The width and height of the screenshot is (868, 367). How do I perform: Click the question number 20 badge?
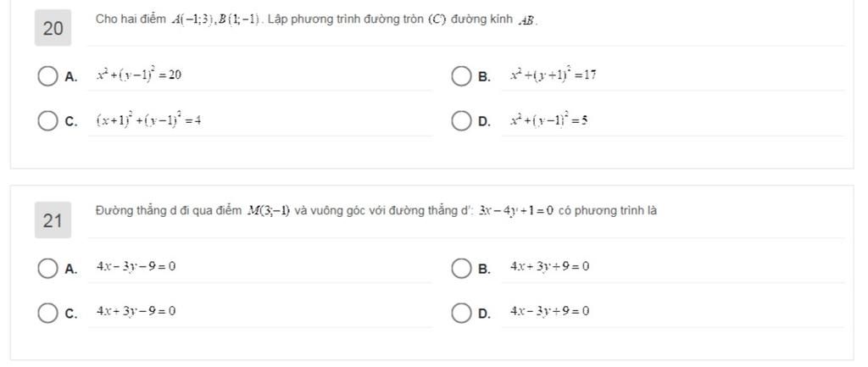[x=53, y=29]
